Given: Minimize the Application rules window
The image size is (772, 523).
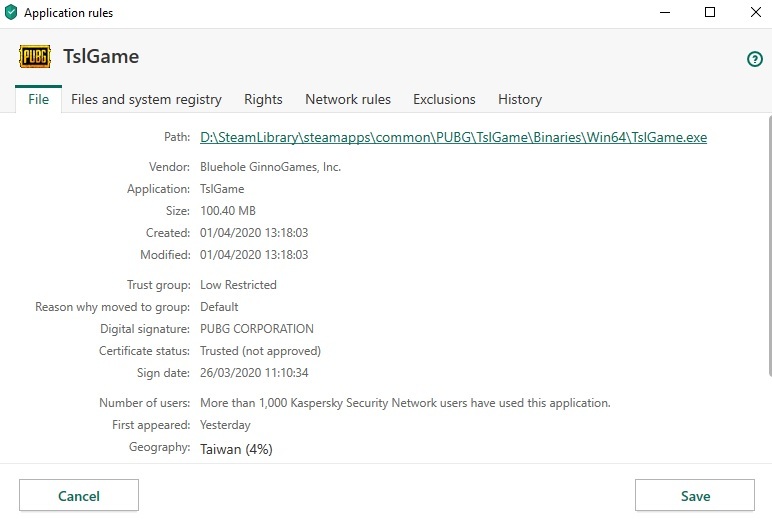Looking at the screenshot, I should point(665,12).
